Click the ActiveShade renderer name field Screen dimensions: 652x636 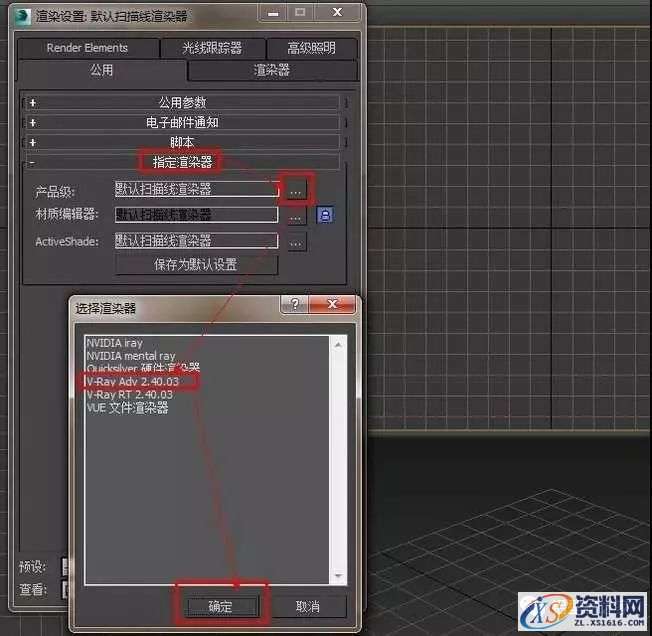(x=196, y=241)
